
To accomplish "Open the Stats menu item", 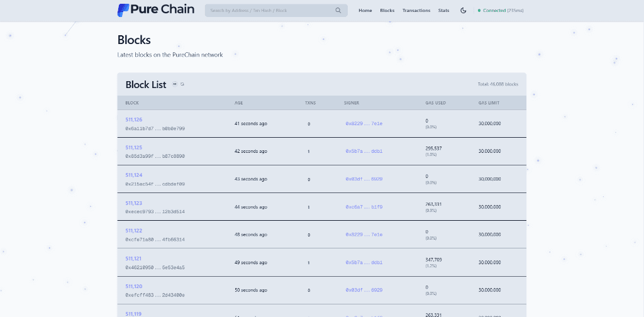I will point(443,11).
